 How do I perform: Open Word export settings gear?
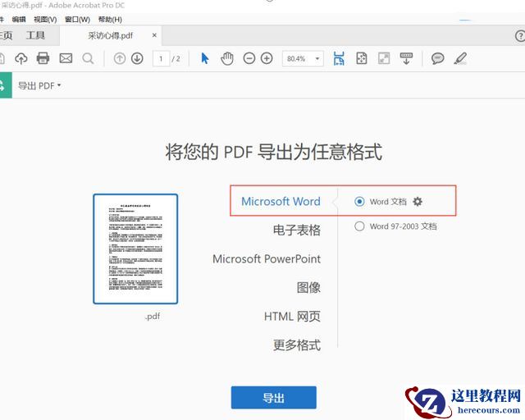click(418, 202)
